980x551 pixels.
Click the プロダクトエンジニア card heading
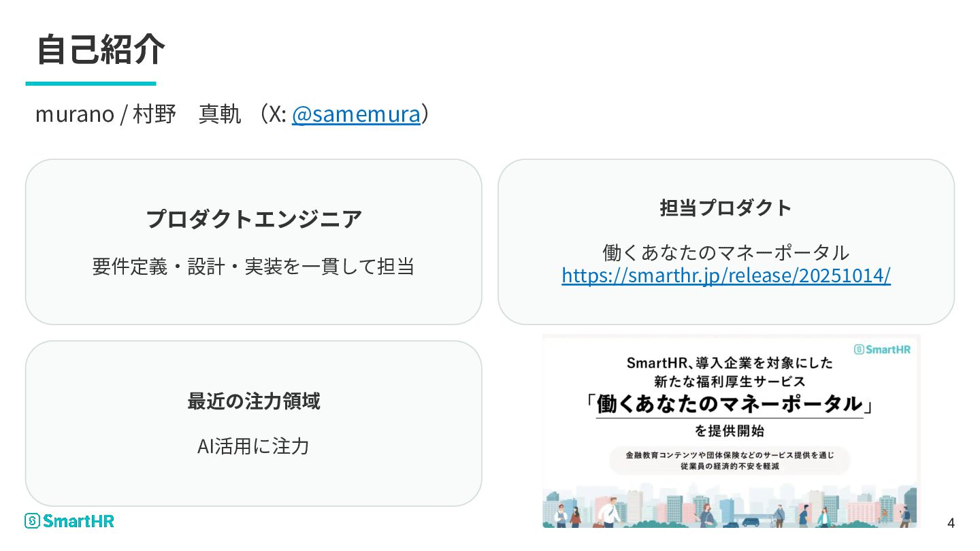[x=254, y=219]
